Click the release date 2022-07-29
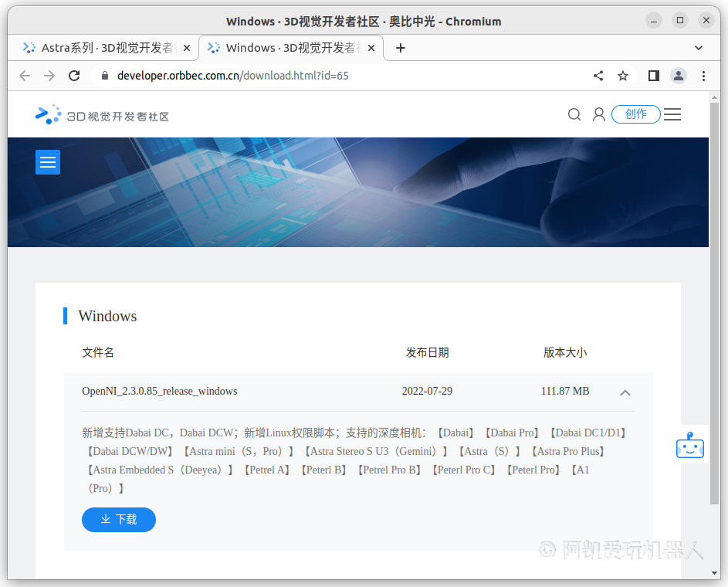Screen dimensions: 728x587 coord(427,391)
